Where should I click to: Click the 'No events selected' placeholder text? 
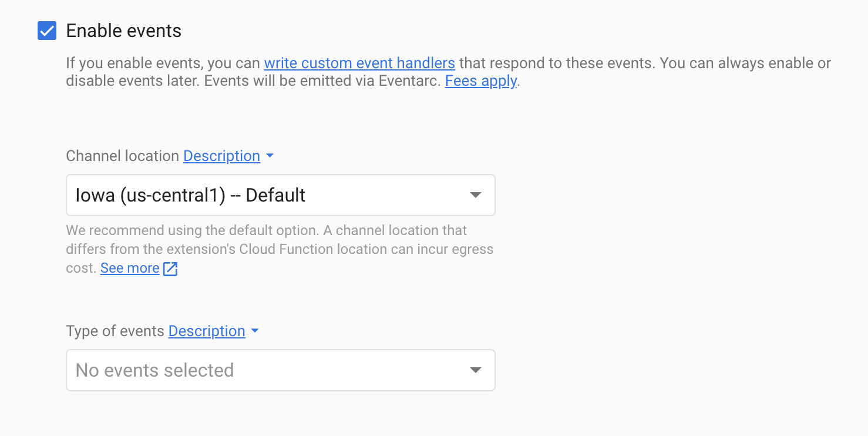tap(154, 370)
